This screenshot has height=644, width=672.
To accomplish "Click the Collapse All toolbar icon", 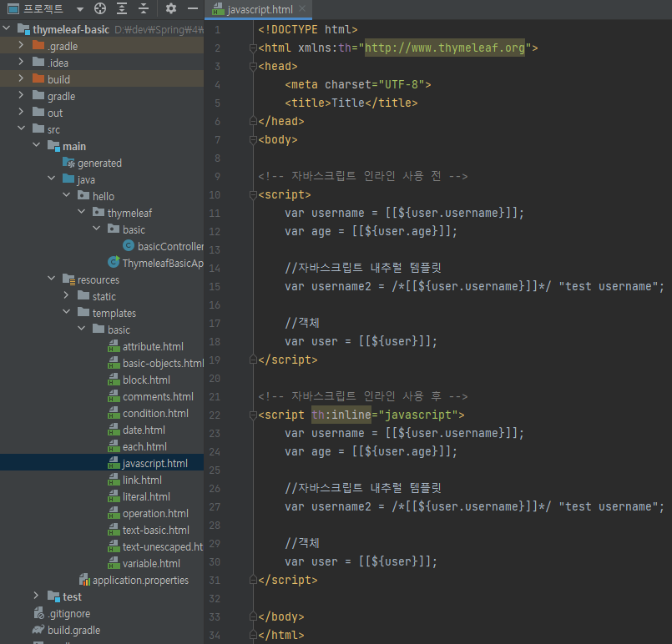I will click(x=144, y=8).
